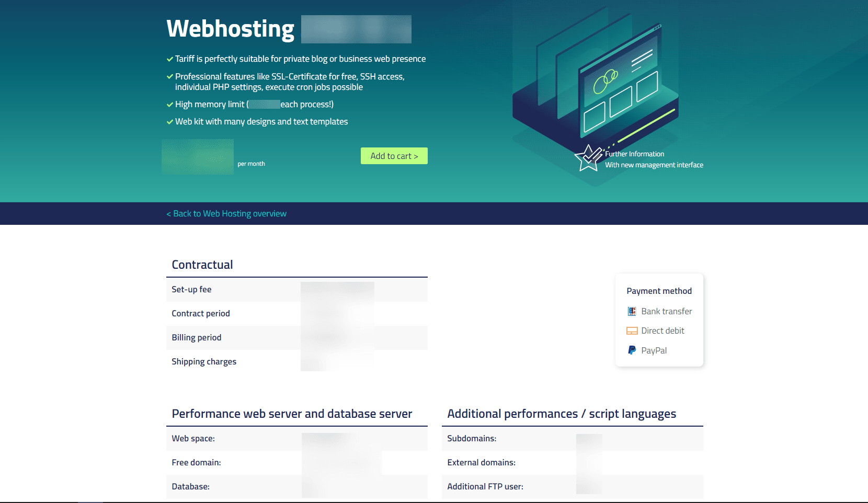868x503 pixels.
Task: Click 'With new management interface' text
Action: [654, 165]
